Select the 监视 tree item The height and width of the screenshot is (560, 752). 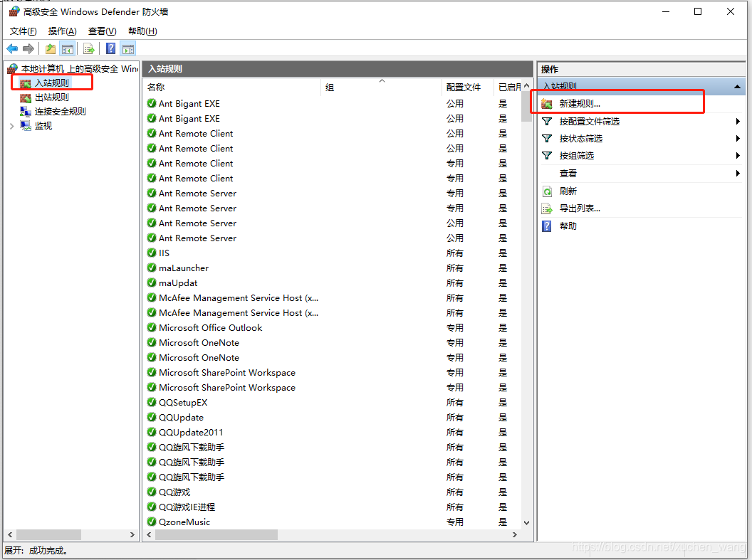(43, 126)
